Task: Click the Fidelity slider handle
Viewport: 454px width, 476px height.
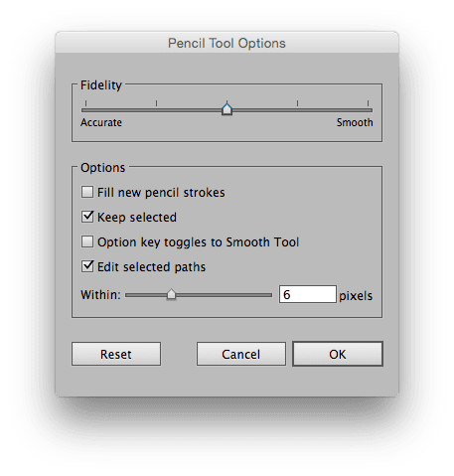Action: click(x=227, y=109)
